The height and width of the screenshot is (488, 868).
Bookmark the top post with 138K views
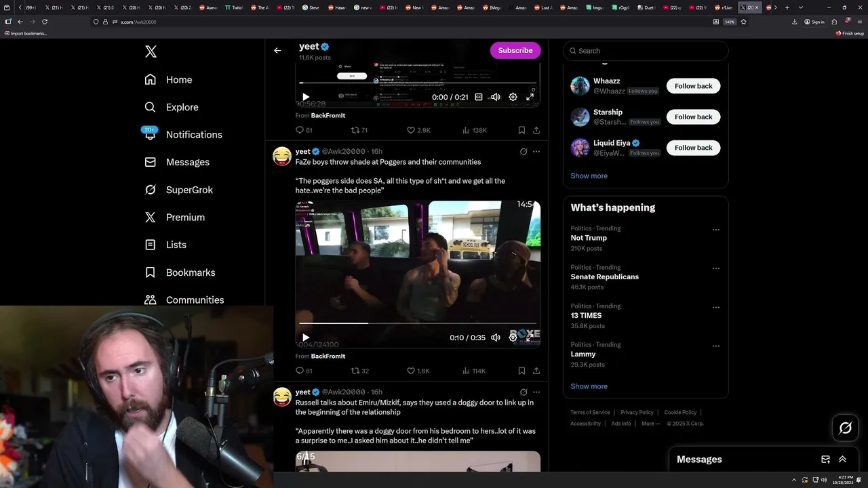(521, 130)
